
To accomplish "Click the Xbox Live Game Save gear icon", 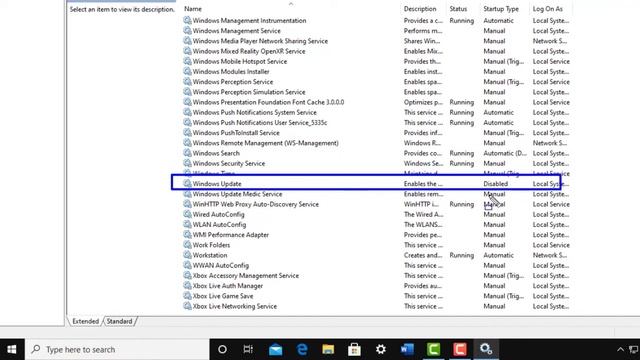I will [x=187, y=296].
